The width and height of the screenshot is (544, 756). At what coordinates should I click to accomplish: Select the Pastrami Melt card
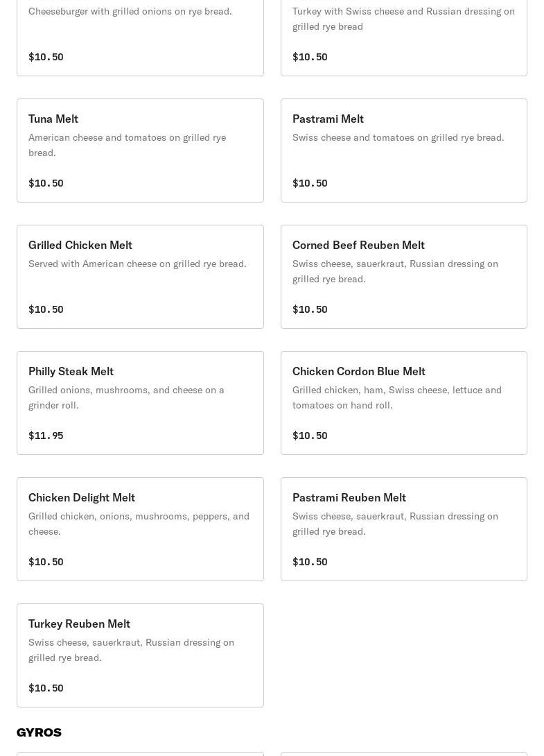pyautogui.click(x=403, y=151)
